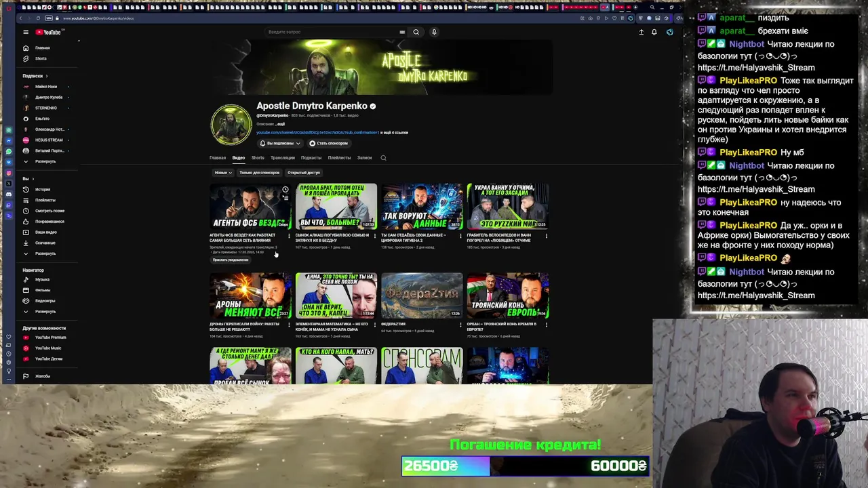Open options menu for ЦИФРОВАЯ ГИГИЕНА 2 video
This screenshot has width=868, height=488.
pyautogui.click(x=461, y=236)
